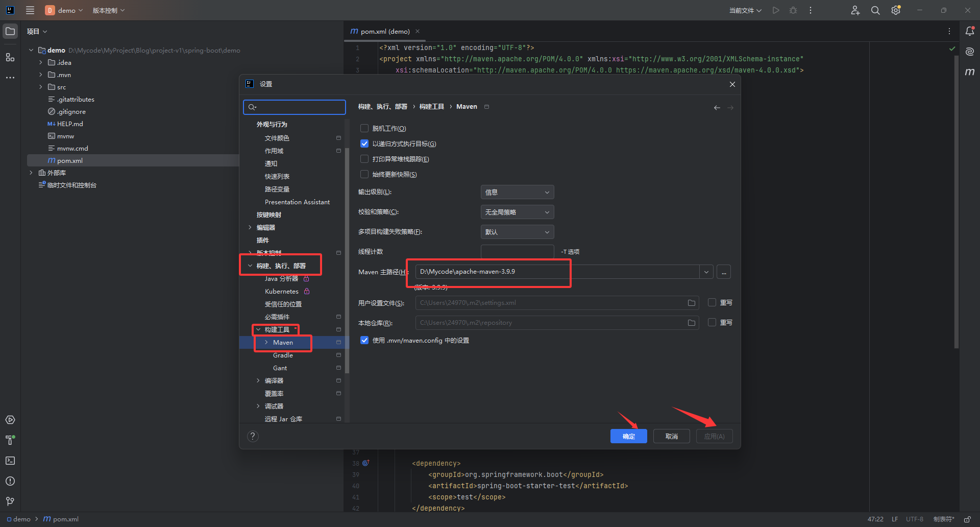Screen dimensions: 980x527
Task: Open the notifications bell icon
Action: (970, 31)
